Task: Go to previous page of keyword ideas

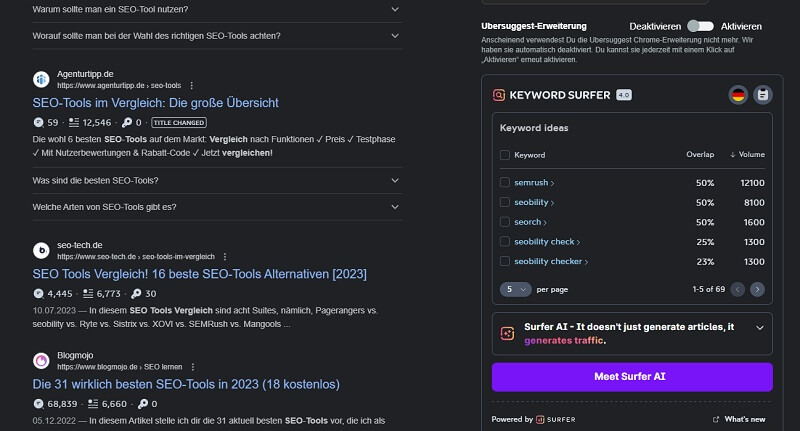Action: 737,289
